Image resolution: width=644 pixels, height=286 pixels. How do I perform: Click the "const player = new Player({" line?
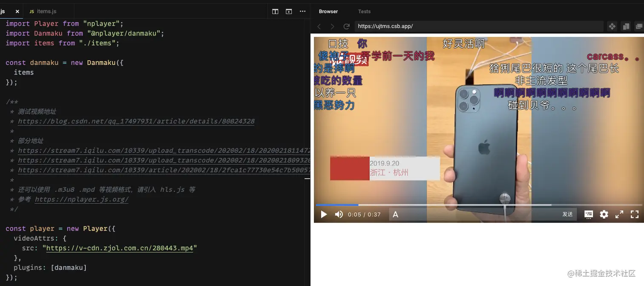pyautogui.click(x=60, y=229)
